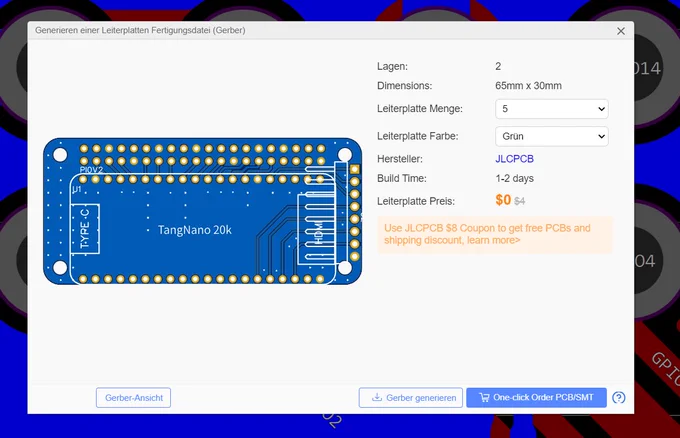Click the '1-2 days' build time value
This screenshot has height=438, width=680.
tap(514, 179)
